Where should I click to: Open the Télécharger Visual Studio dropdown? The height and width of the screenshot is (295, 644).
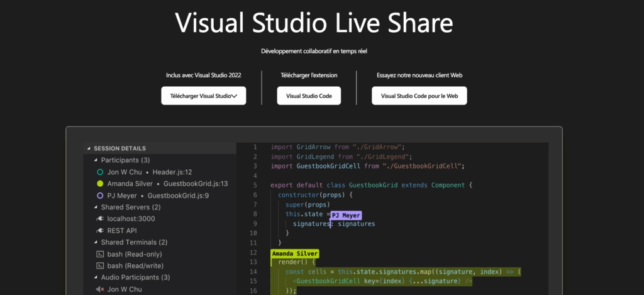[203, 96]
